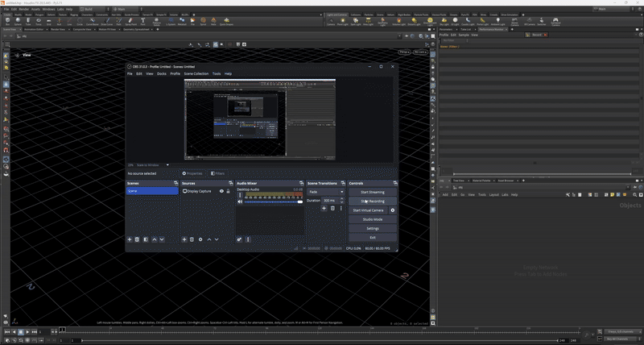This screenshot has width=644, height=345.
Task: Mute Desktop Audio speaker icon
Action: 240,202
